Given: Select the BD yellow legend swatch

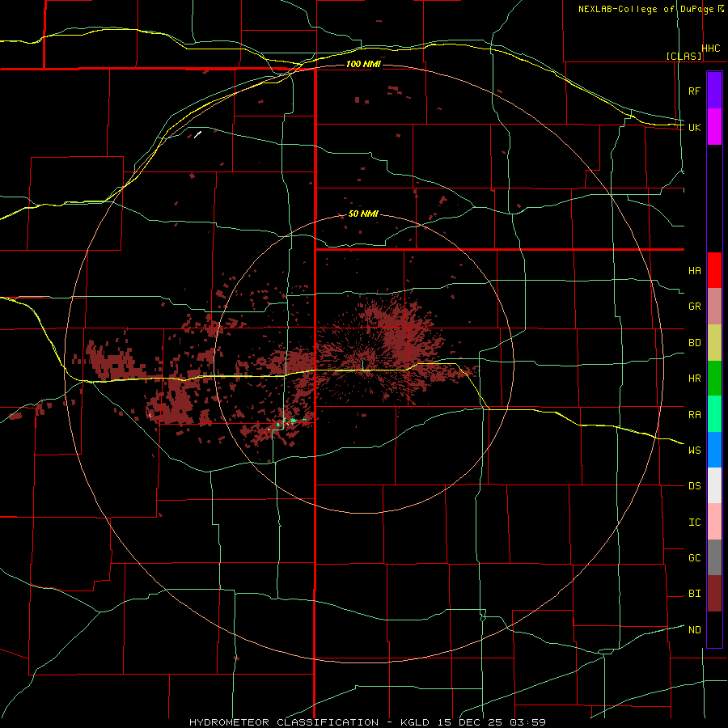Looking at the screenshot, I should 714,343.
